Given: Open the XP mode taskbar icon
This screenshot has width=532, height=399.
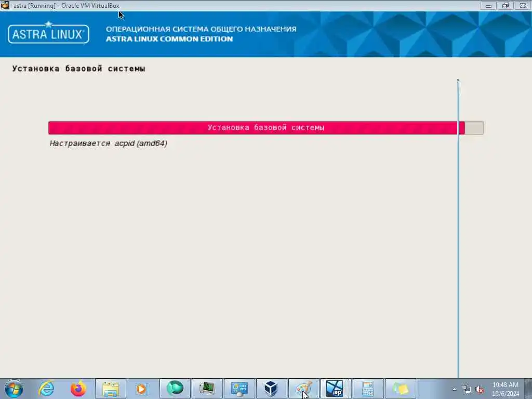Looking at the screenshot, I should point(335,389).
